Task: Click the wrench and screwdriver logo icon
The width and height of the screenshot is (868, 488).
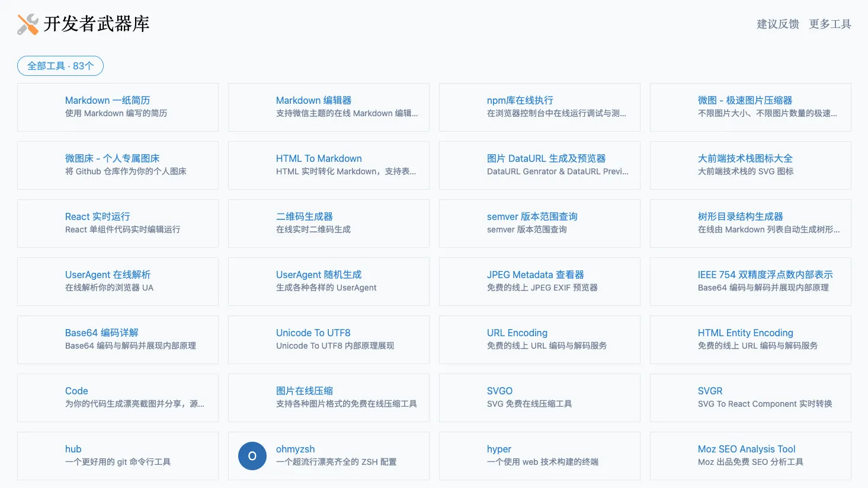Action: (x=28, y=24)
